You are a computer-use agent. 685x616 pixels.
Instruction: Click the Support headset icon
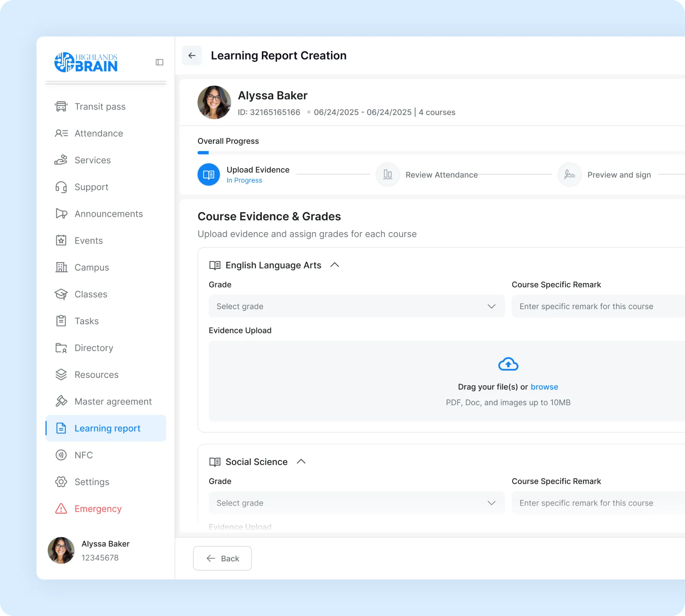[61, 187]
